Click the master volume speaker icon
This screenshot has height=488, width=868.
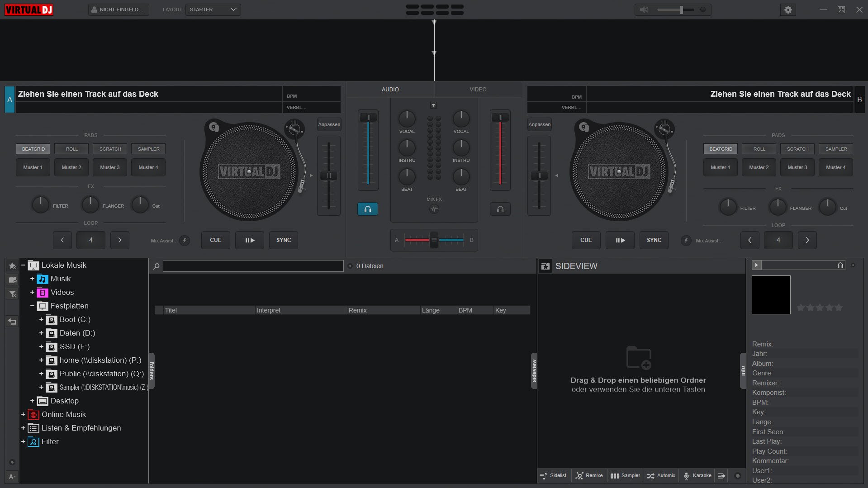click(644, 10)
